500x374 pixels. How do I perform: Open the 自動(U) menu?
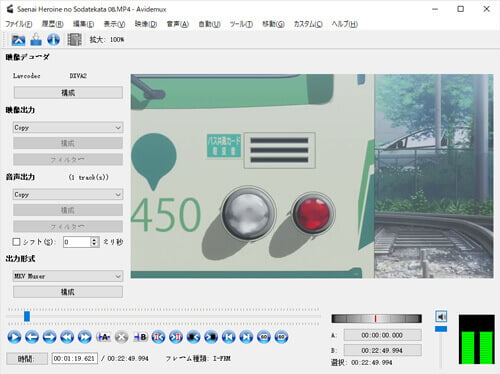click(x=209, y=24)
